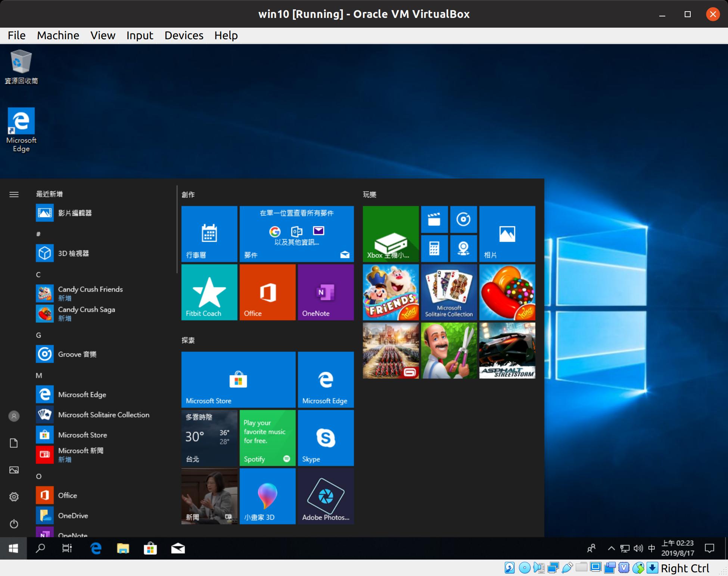Launch the Paint 3D tile
The height and width of the screenshot is (576, 728).
pyautogui.click(x=267, y=496)
